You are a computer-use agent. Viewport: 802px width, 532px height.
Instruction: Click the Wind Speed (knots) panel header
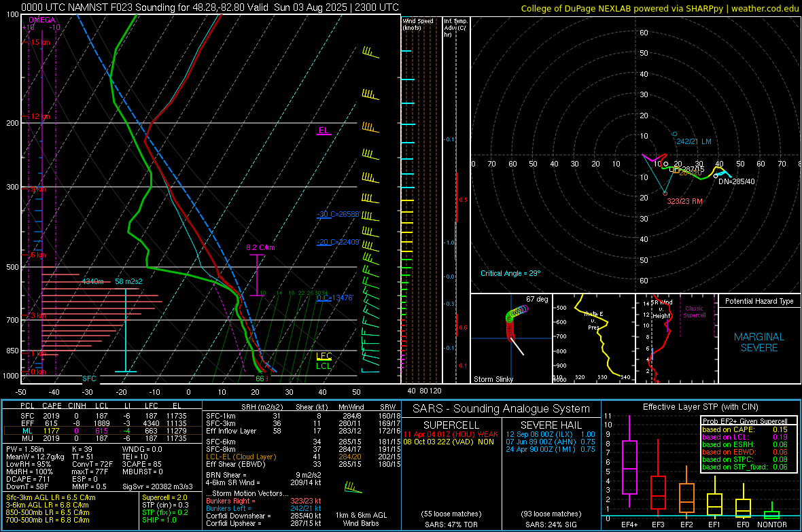click(x=418, y=24)
